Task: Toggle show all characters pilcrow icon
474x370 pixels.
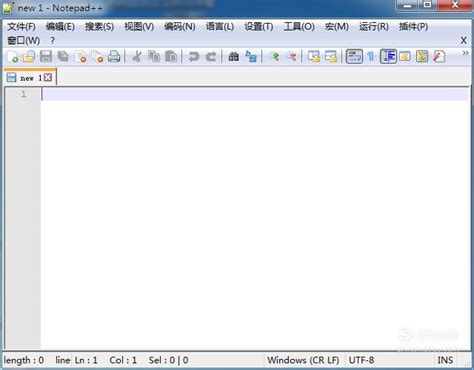Action: tap(371, 57)
